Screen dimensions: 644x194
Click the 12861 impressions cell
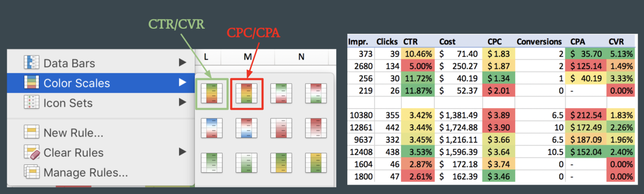coord(361,127)
